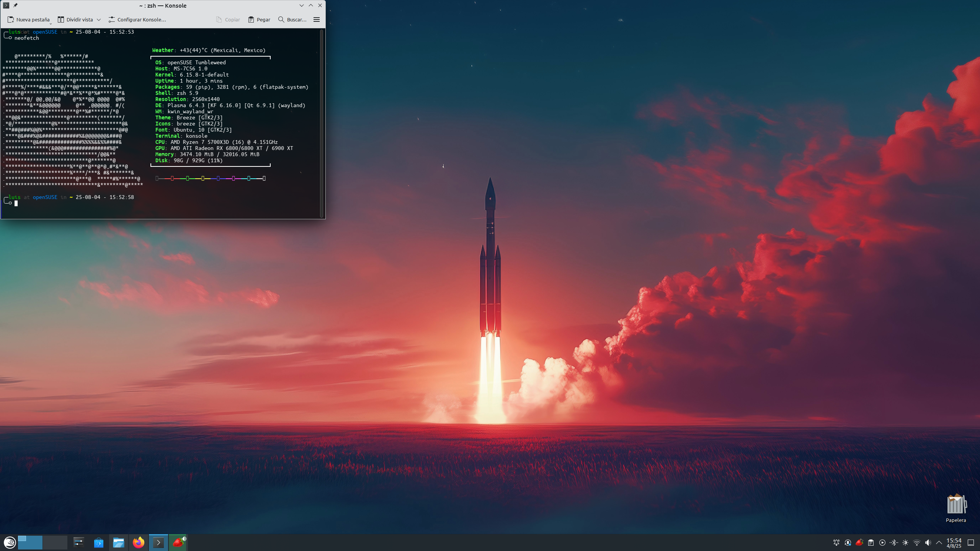
Task: Click Dividir vista in Konsole toolbar
Action: 75,20
